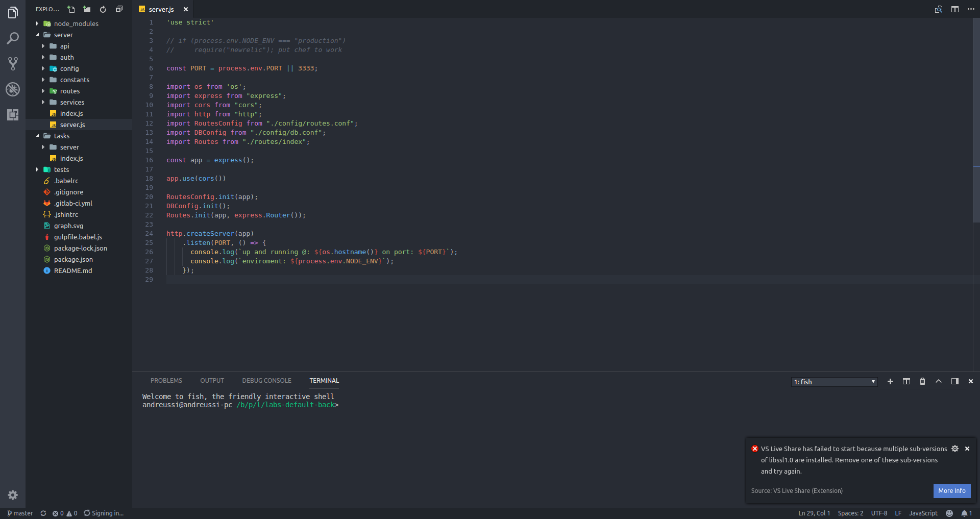Viewport: 980px width, 519px height.
Task: Click feedback smiley in status bar
Action: (x=949, y=513)
